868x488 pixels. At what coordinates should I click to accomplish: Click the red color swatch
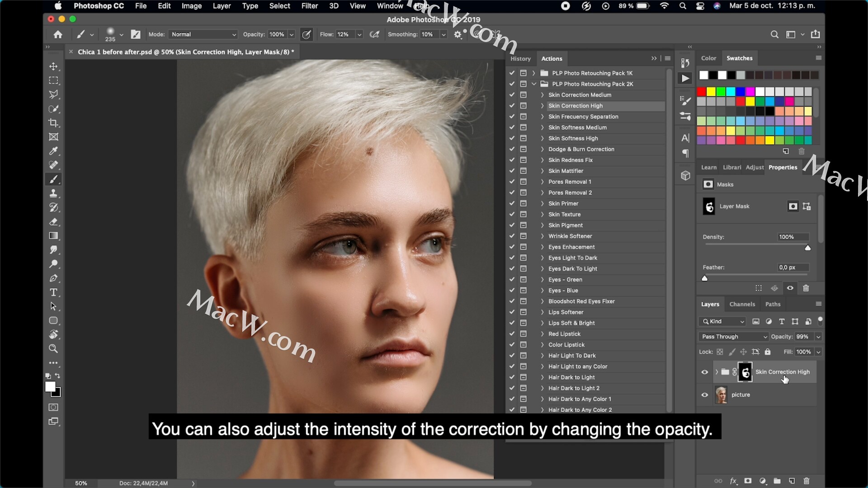tap(701, 92)
